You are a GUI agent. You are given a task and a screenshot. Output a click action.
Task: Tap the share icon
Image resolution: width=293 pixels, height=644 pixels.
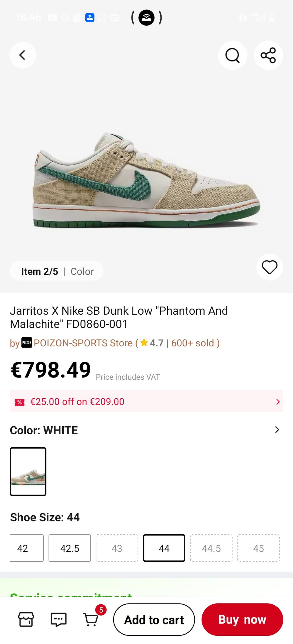tap(268, 55)
